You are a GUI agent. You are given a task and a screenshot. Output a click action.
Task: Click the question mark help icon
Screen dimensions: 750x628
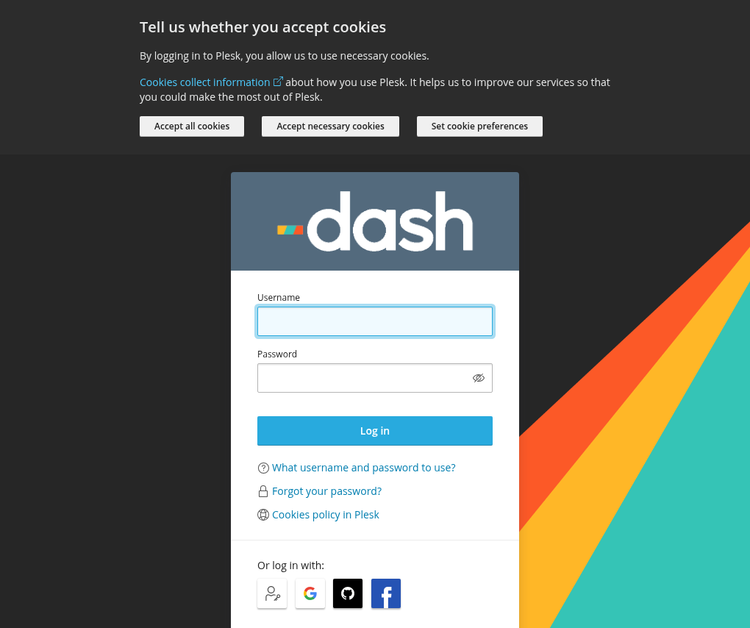tap(264, 468)
